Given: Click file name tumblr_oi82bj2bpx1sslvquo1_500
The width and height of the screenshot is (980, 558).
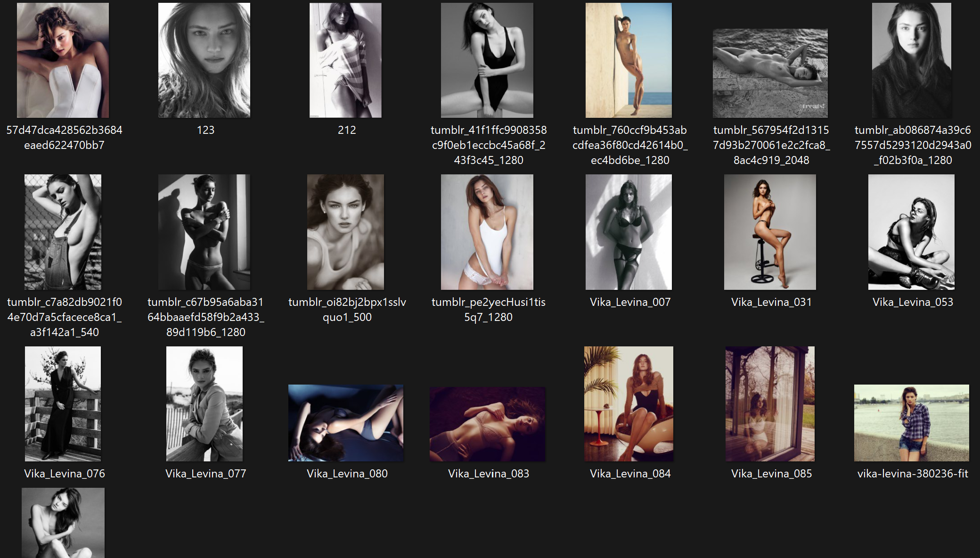Looking at the screenshot, I should point(347,310).
